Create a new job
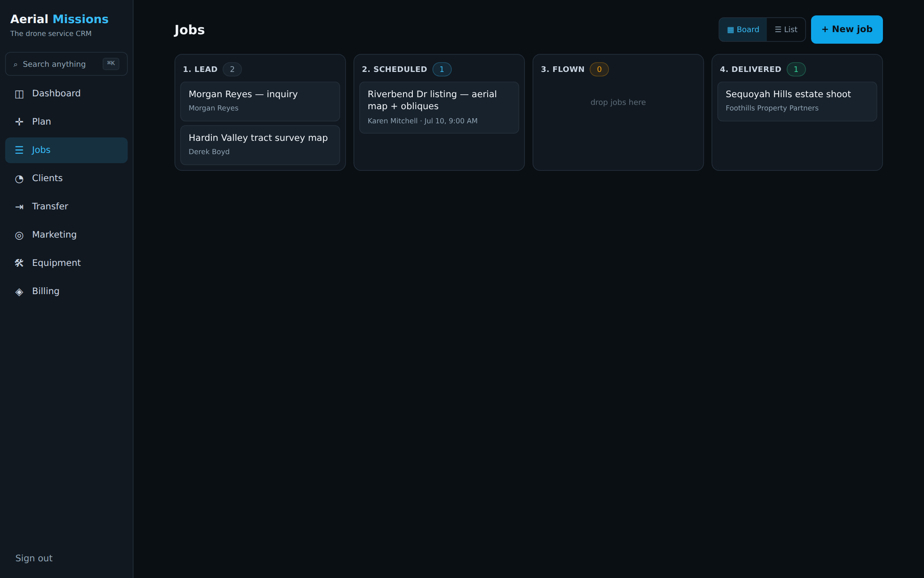Image resolution: width=924 pixels, height=578 pixels. pos(847,30)
